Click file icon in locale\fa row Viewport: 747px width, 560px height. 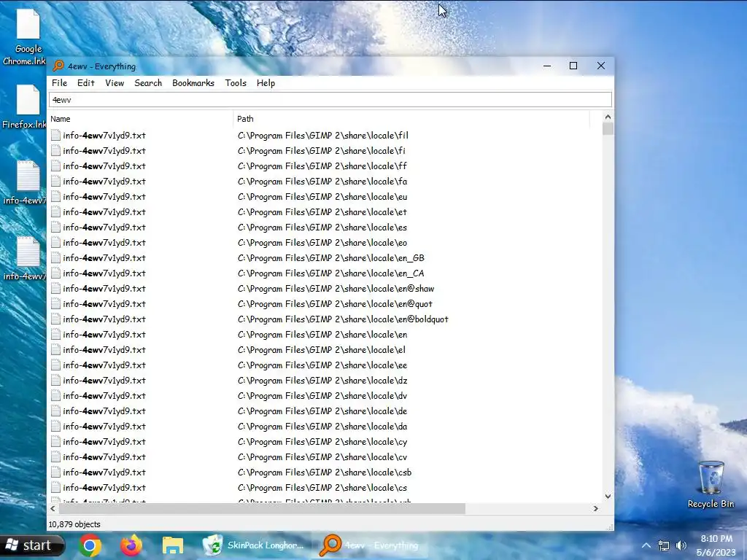pos(55,181)
